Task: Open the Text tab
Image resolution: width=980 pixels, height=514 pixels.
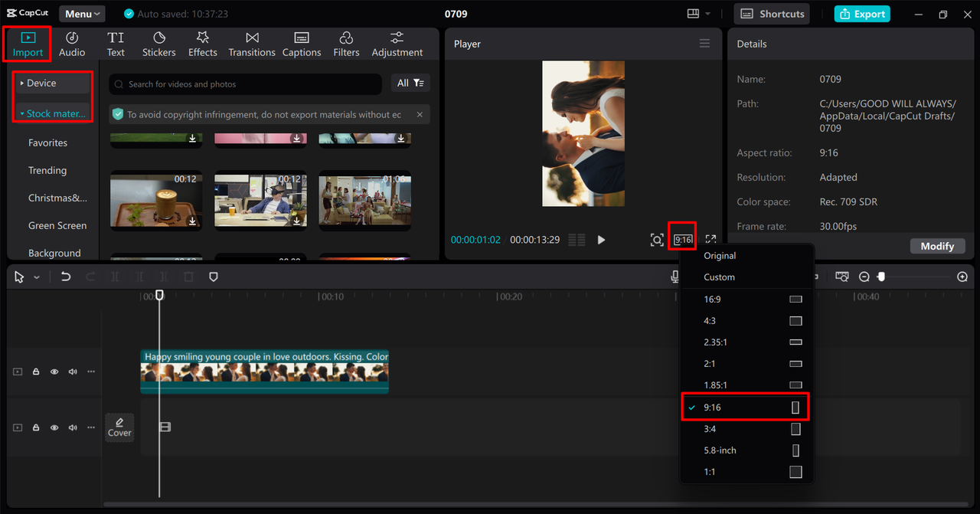Action: [116, 44]
